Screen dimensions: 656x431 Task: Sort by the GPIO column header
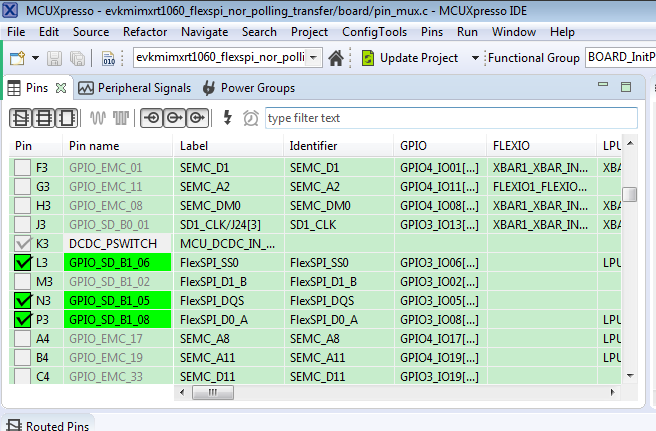point(441,146)
